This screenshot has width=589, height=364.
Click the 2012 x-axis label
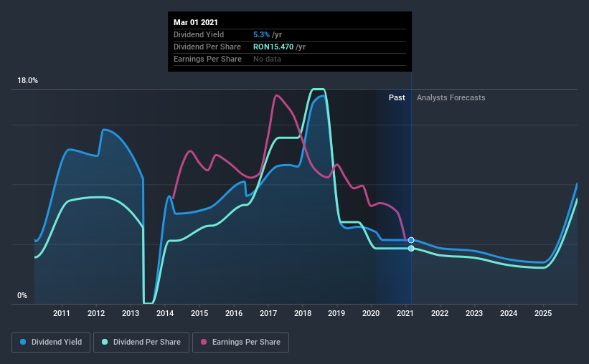[x=96, y=313]
